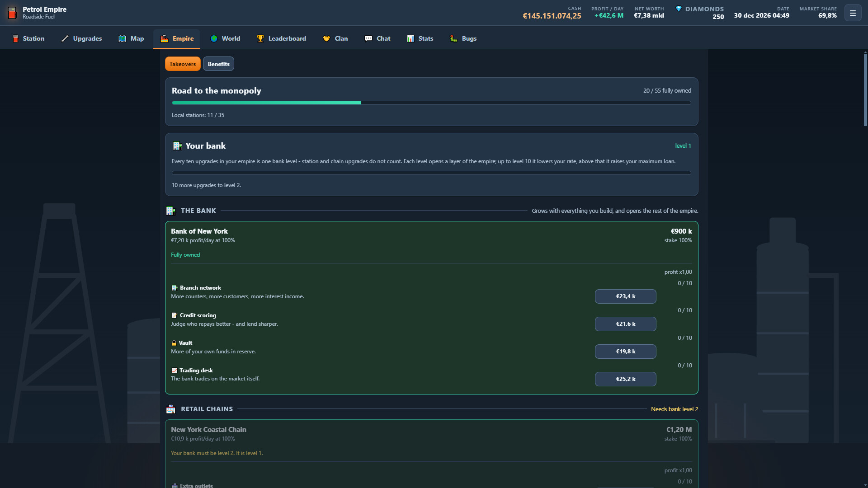
Task: Click the '20 / 55 fully owned' text
Action: (667, 90)
